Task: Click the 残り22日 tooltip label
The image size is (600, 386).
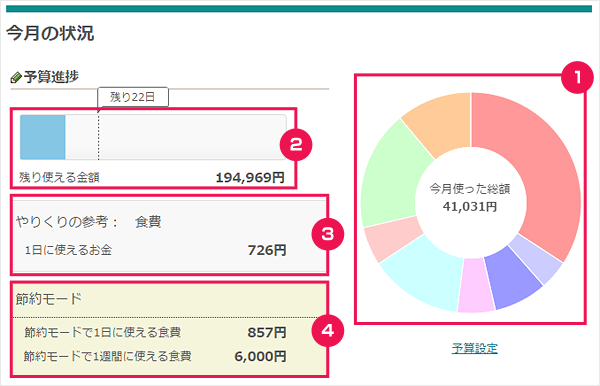Action: point(133,97)
